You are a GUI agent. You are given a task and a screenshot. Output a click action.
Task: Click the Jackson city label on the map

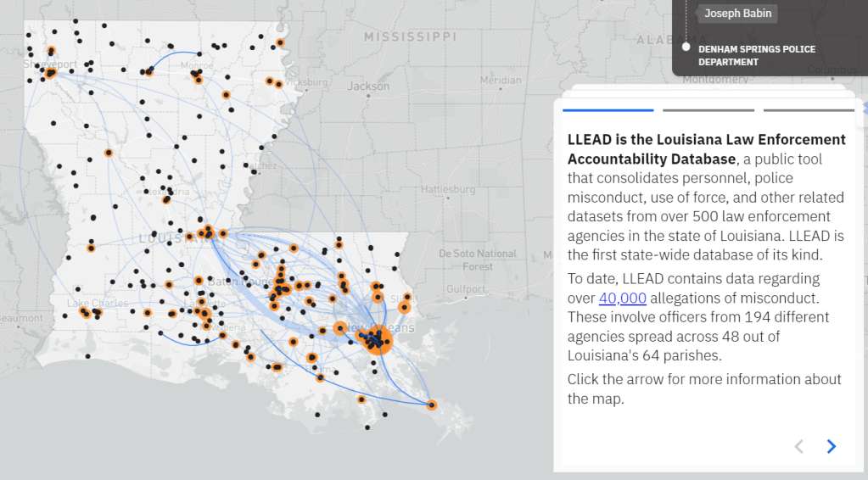pos(368,86)
